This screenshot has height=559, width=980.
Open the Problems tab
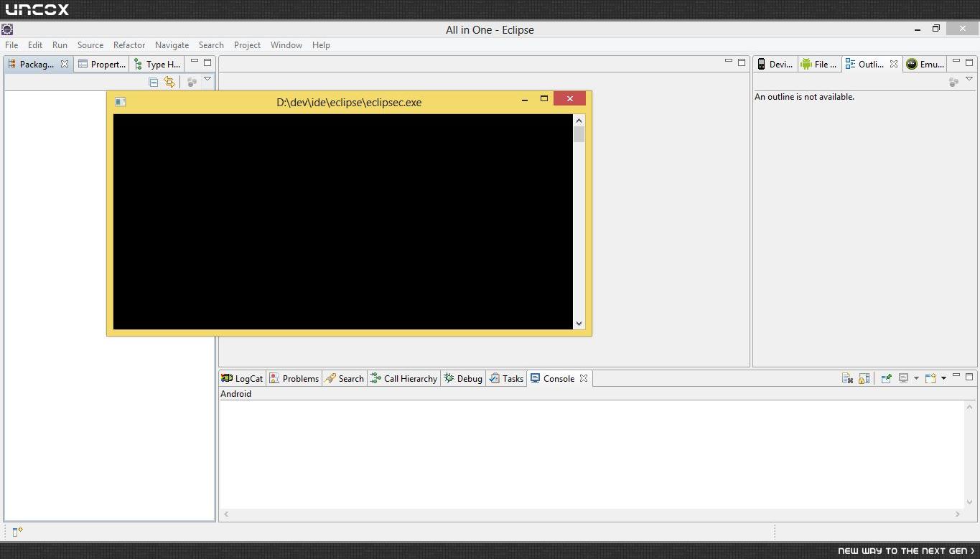pos(294,378)
